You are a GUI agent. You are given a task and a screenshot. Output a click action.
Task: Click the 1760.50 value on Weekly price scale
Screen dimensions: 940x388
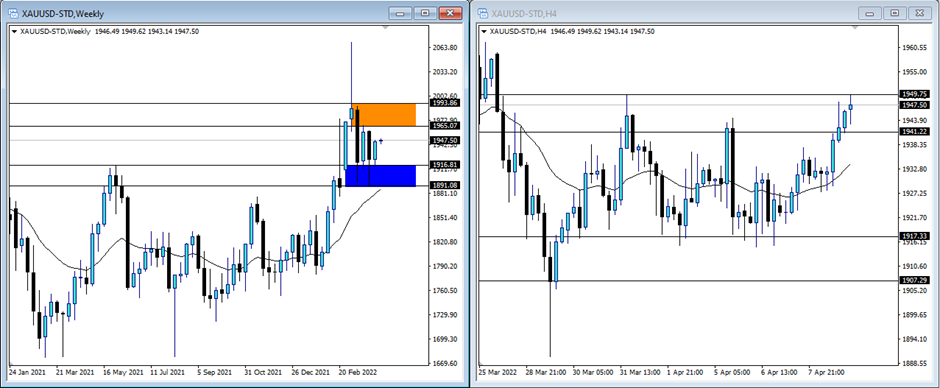(x=445, y=291)
